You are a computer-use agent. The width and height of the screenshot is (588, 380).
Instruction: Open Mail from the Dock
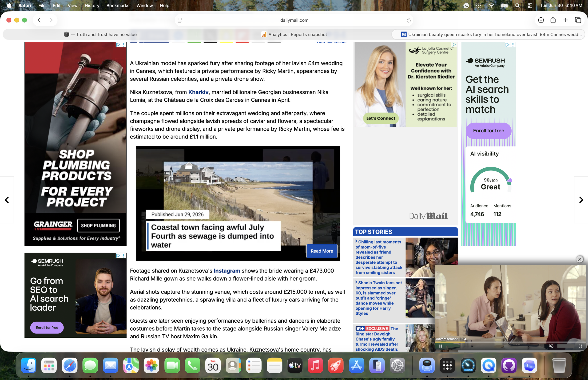point(111,365)
